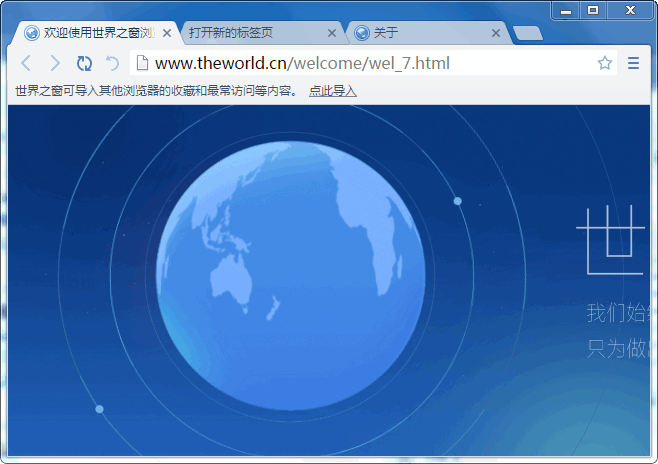Close the 欢迎使用世界之窗 tab
This screenshot has width=658, height=464.
tap(167, 33)
